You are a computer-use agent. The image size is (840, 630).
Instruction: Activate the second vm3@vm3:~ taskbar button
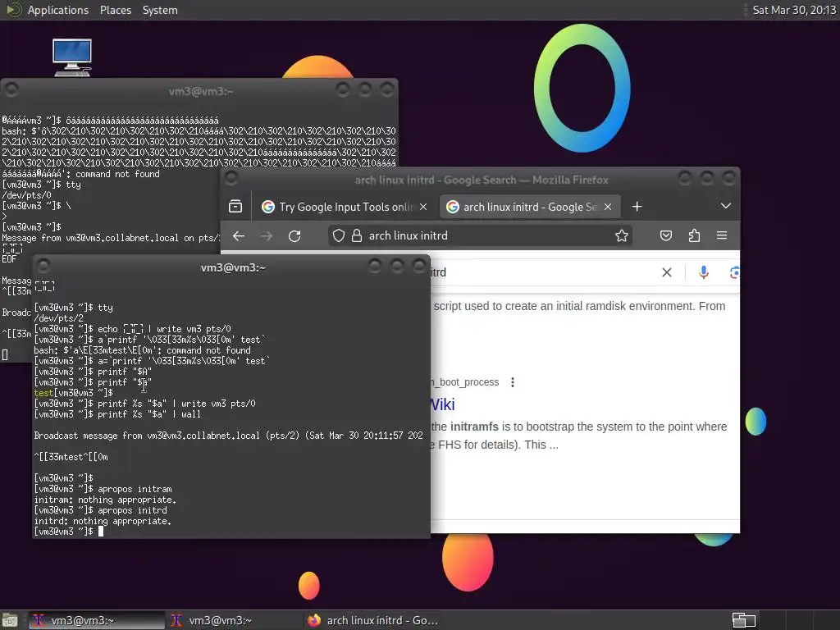click(x=234, y=620)
